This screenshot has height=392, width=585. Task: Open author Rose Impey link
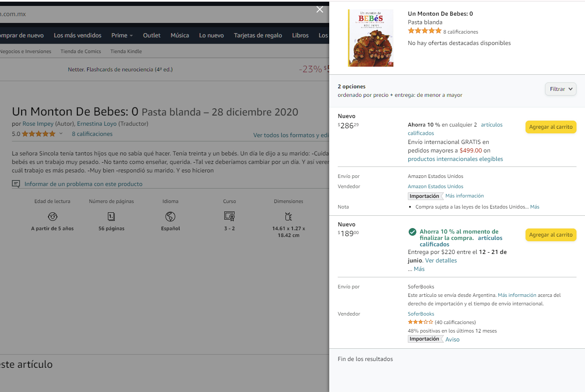(38, 124)
